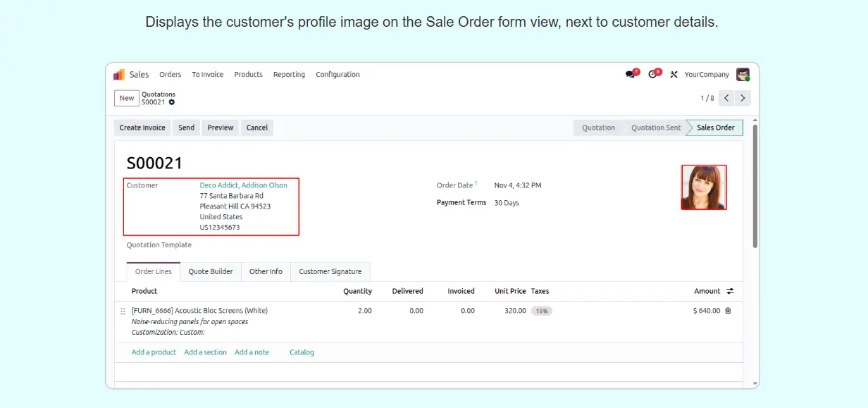This screenshot has width=868, height=408.
Task: Click the drag handle on the order line
Action: 123,311
